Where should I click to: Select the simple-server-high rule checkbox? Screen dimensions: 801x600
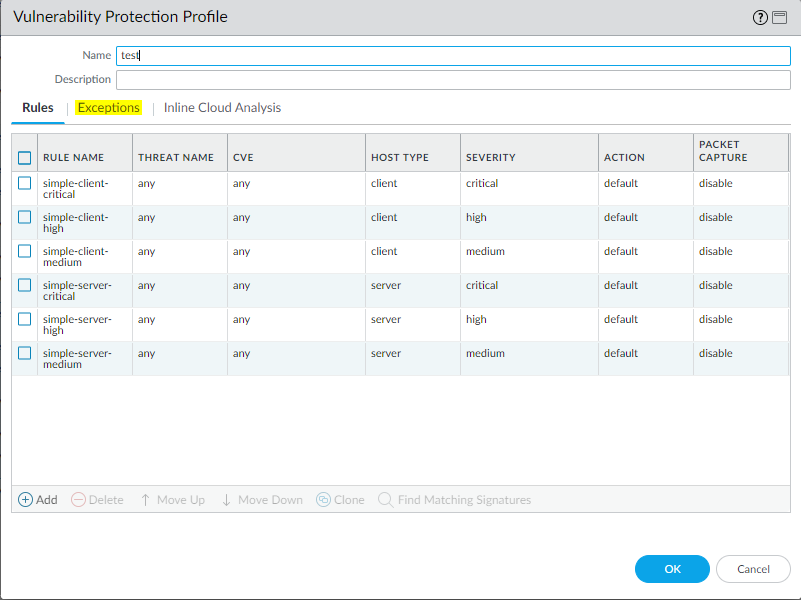coord(25,320)
